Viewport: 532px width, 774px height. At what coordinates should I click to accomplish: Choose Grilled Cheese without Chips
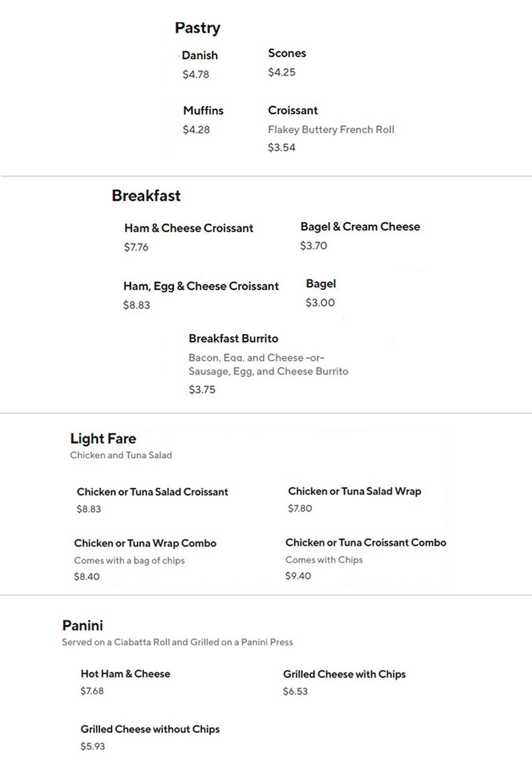150,729
